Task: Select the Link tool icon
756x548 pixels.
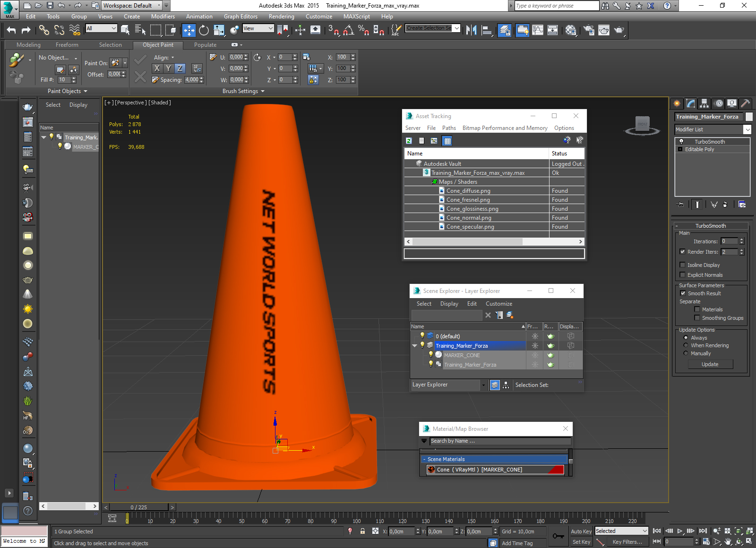Action: tap(44, 30)
